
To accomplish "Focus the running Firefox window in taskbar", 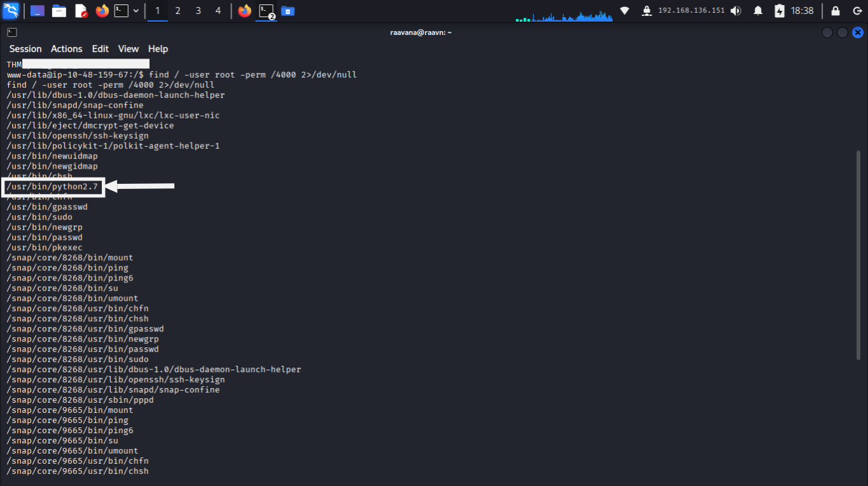I will 244,11.
